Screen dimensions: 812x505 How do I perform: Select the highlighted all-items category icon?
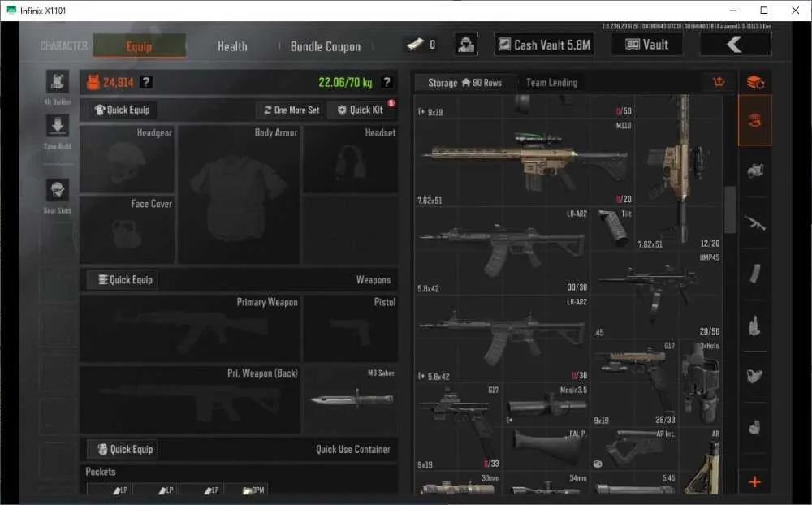(x=754, y=120)
